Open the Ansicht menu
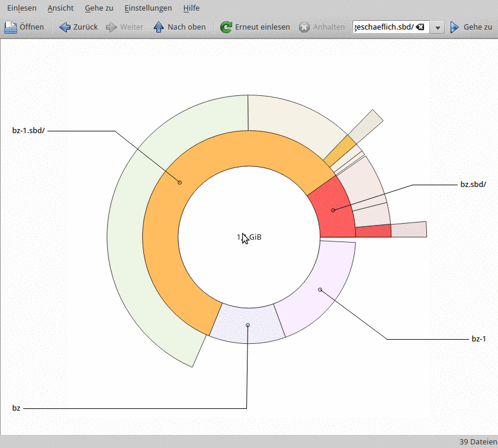 [60, 8]
